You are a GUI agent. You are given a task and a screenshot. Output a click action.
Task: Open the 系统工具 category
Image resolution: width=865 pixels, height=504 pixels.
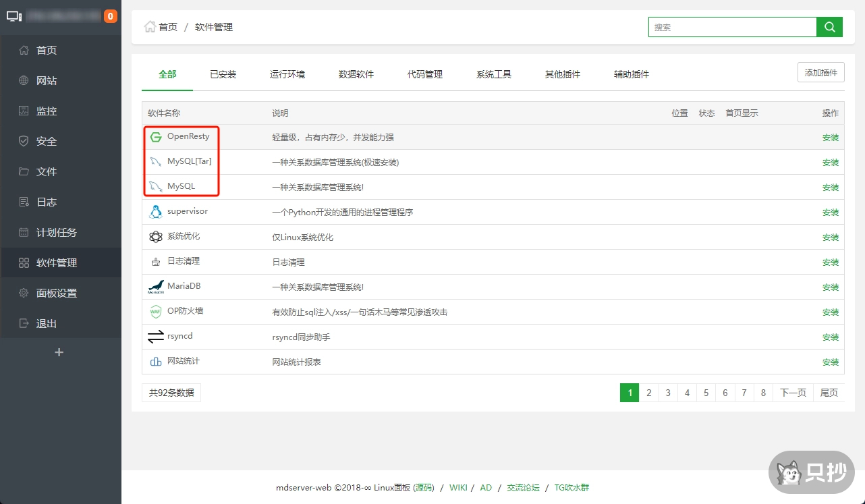[493, 74]
